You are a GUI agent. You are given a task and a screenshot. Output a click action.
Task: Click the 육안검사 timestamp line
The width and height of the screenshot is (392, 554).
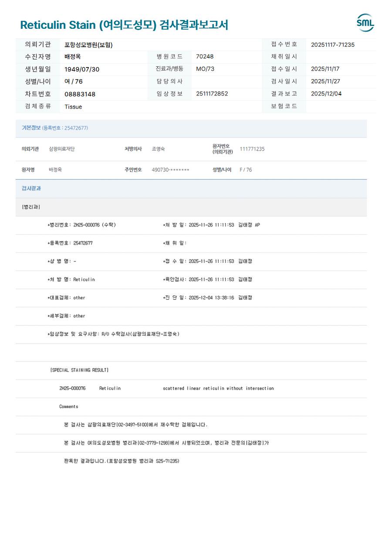(x=207, y=279)
